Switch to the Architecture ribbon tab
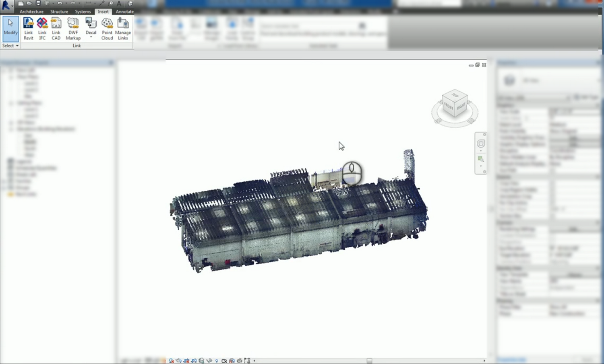The image size is (604, 364). pos(31,12)
